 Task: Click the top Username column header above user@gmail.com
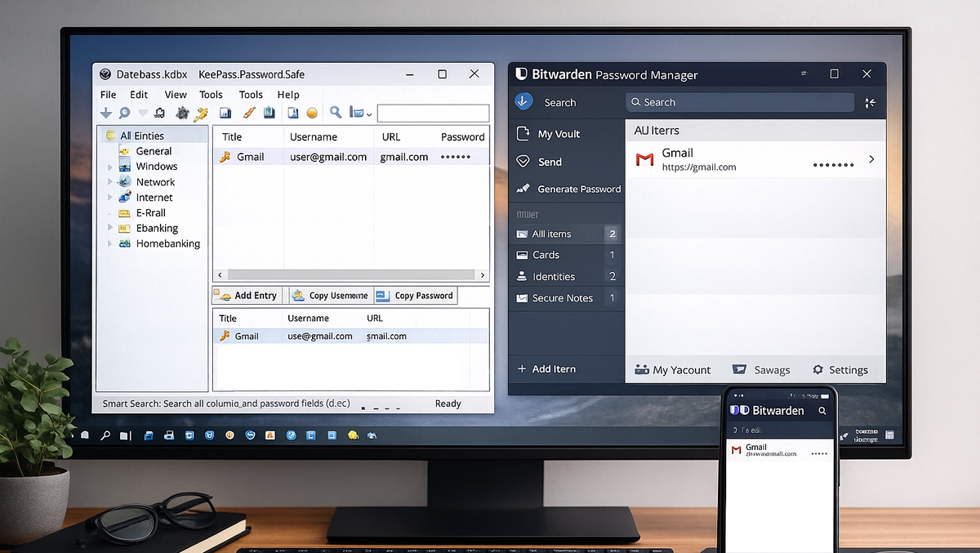[314, 136]
